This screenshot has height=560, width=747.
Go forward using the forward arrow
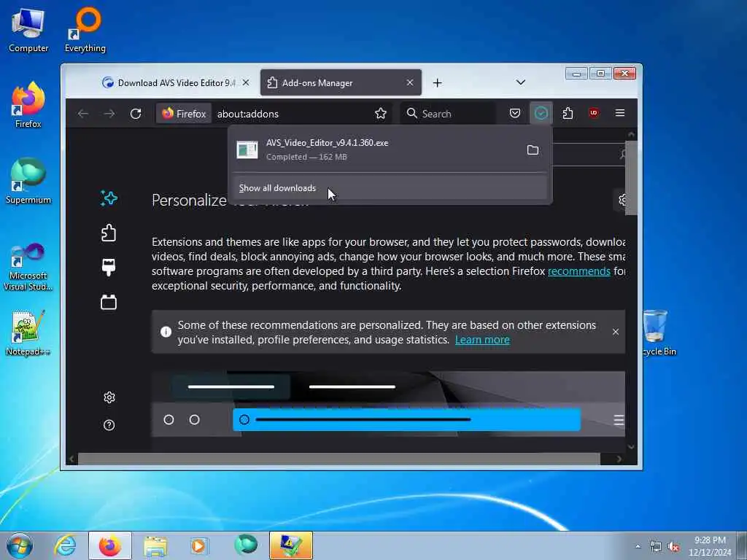tap(109, 113)
